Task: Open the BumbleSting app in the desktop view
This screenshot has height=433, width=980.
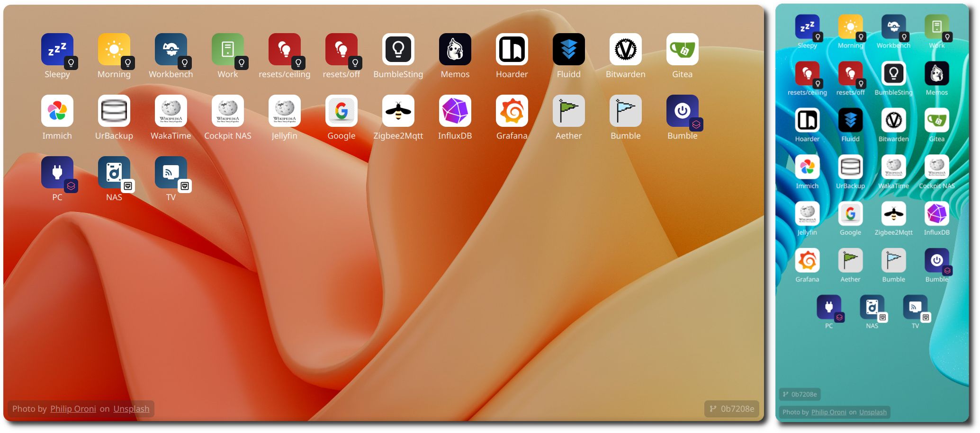Action: [x=398, y=49]
